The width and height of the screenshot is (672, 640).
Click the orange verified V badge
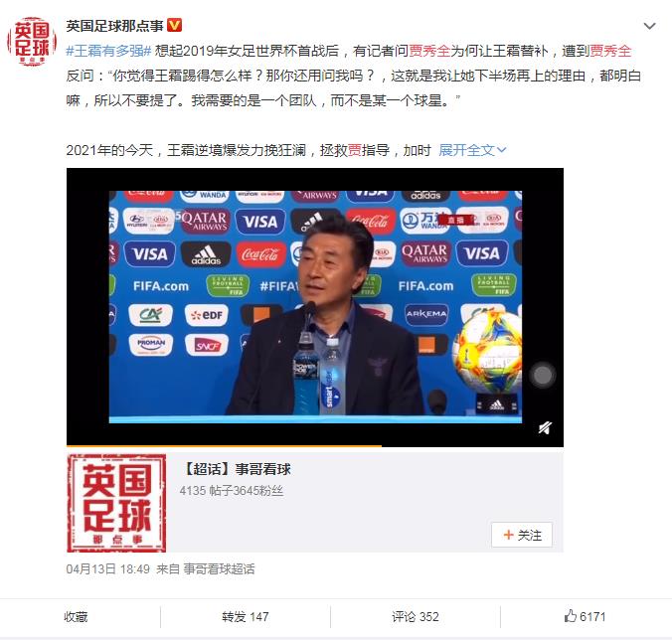pyautogui.click(x=174, y=26)
